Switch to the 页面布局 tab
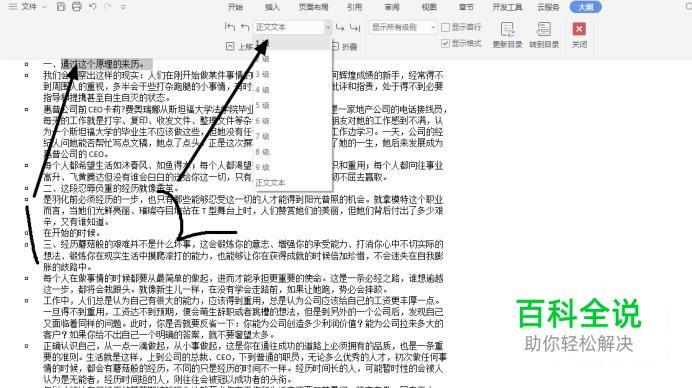This screenshot has width=692, height=388. coord(313,7)
